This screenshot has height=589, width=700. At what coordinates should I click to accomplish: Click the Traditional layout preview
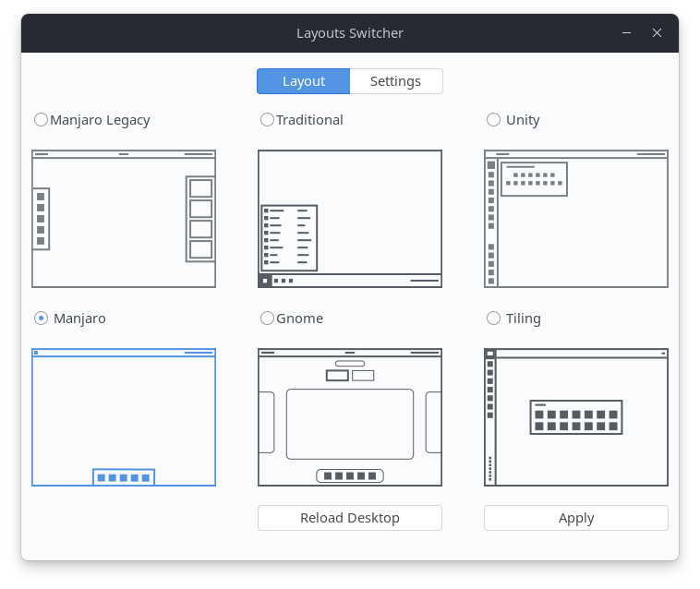pyautogui.click(x=350, y=219)
